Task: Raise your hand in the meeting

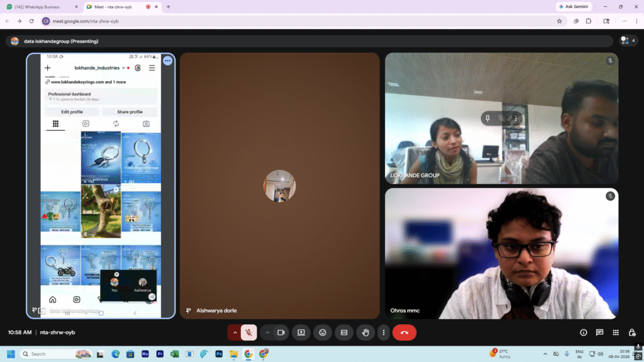Action: click(x=365, y=332)
